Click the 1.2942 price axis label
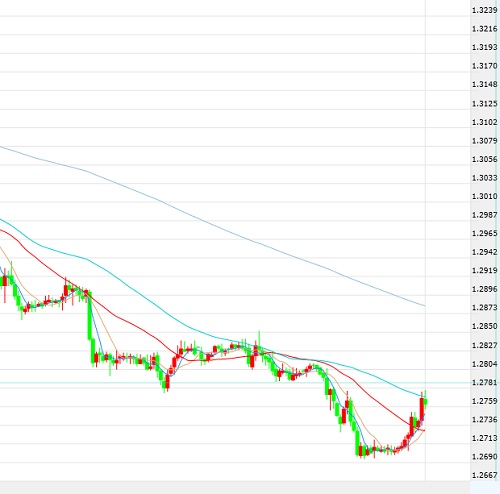 484,252
